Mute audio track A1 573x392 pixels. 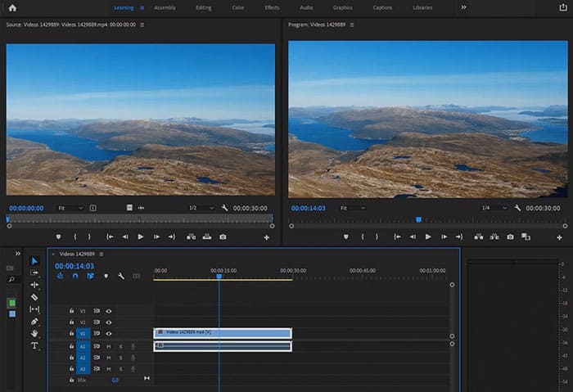pos(109,346)
